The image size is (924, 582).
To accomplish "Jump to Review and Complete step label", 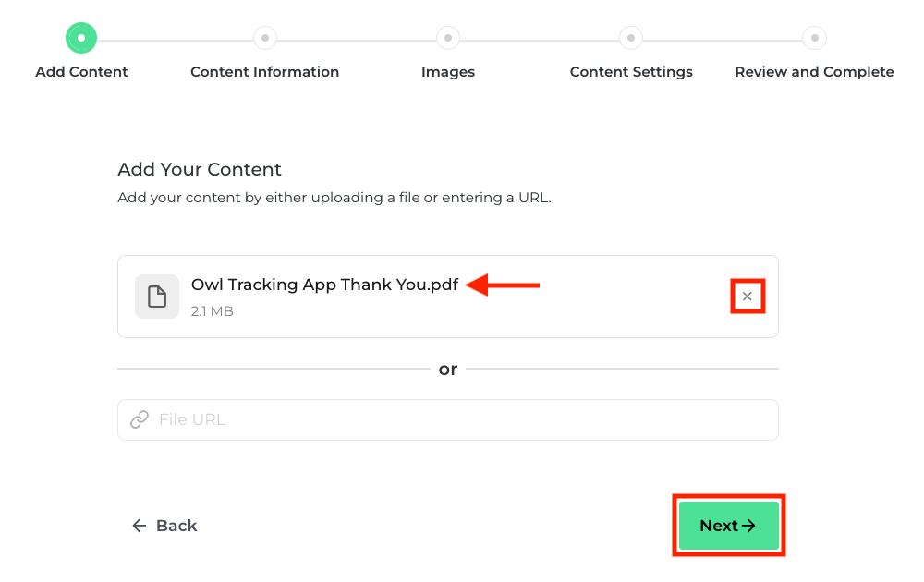I will 814,72.
